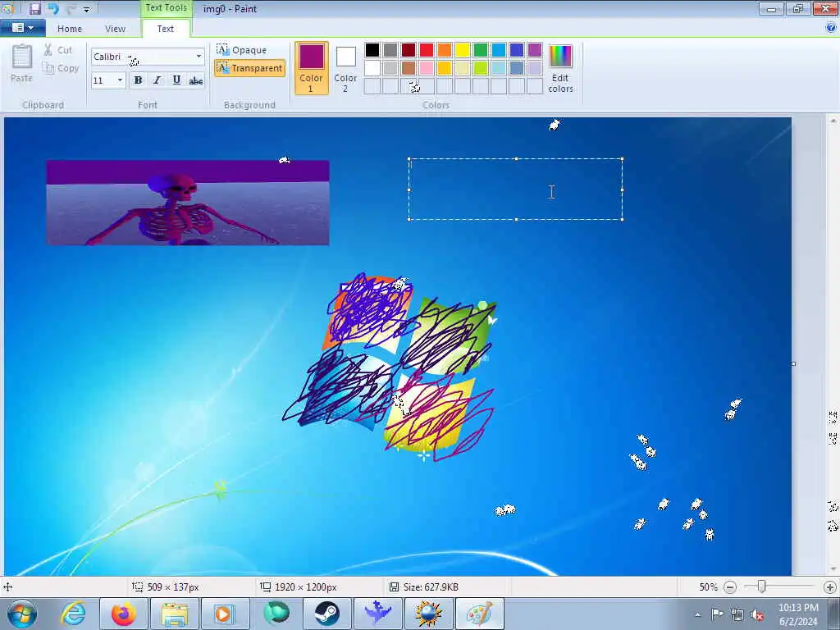Open Paint Help question mark
This screenshot has width=840, height=630.
point(831,28)
